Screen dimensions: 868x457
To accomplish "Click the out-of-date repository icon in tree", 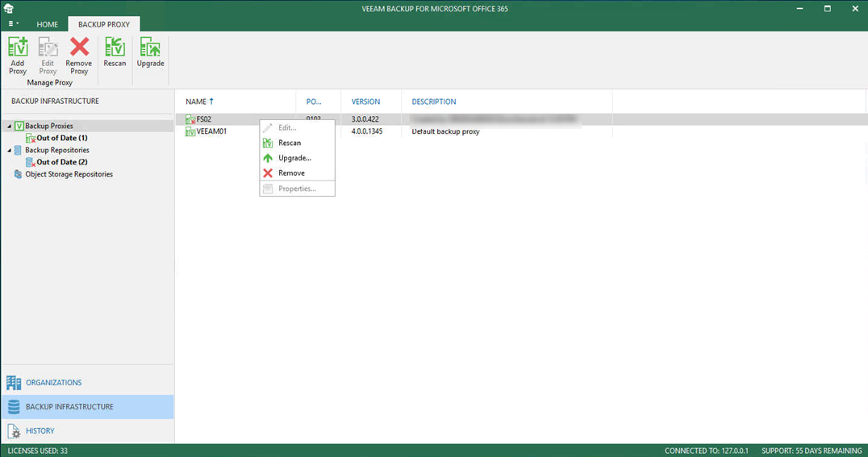I will click(31, 162).
